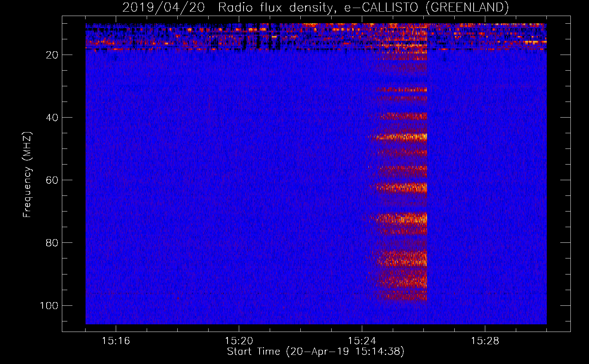Select the Frequency (MHZ) axis label
Viewport: 589px width, 364px height.
(27, 175)
